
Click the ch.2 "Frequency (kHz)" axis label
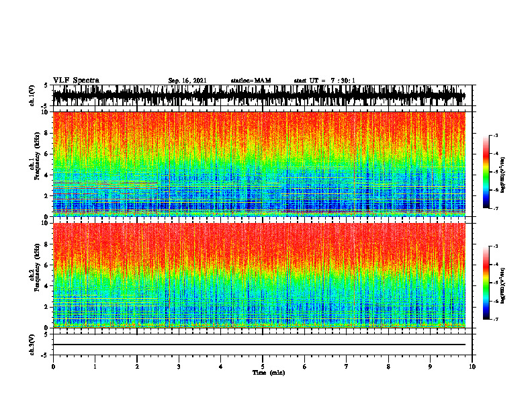tap(37, 267)
